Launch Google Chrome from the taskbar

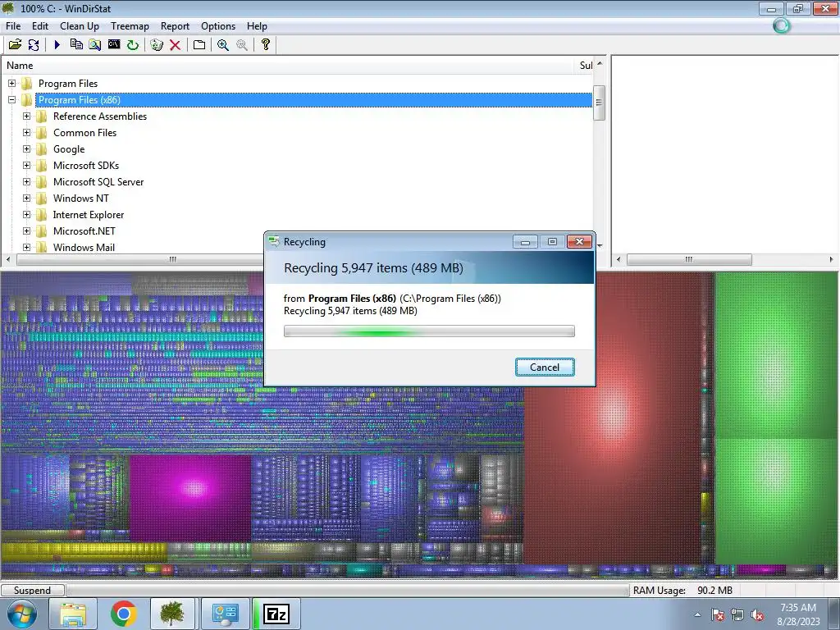coord(123,614)
